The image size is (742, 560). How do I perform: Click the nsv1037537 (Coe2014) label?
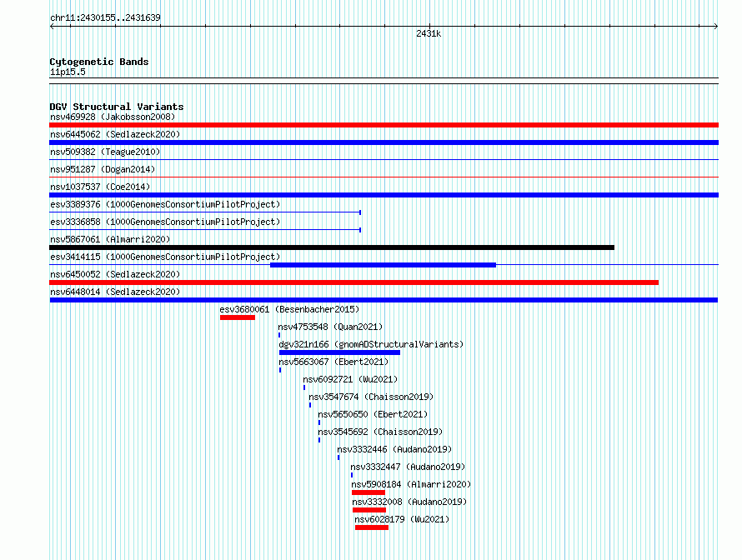point(100,187)
